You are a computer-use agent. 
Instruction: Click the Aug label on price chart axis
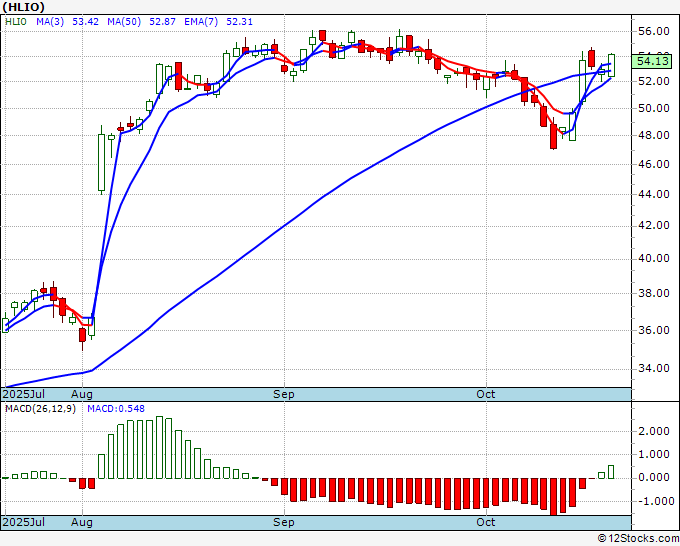click(82, 394)
